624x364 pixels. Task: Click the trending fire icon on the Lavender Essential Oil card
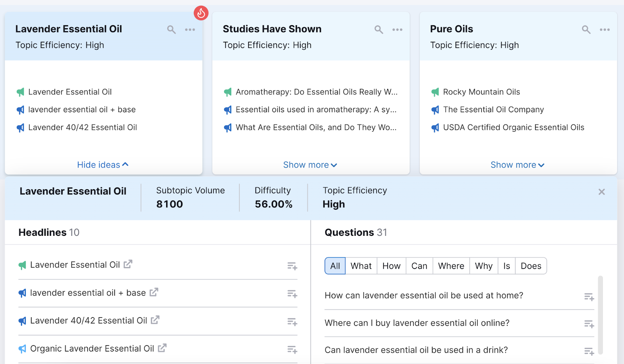click(x=201, y=12)
